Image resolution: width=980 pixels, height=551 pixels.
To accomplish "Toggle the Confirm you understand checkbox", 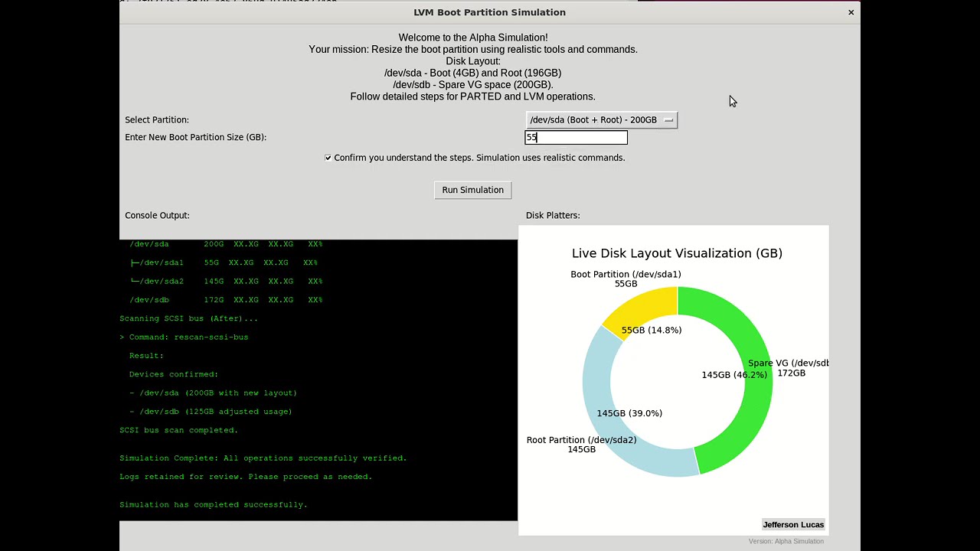I will coord(328,158).
